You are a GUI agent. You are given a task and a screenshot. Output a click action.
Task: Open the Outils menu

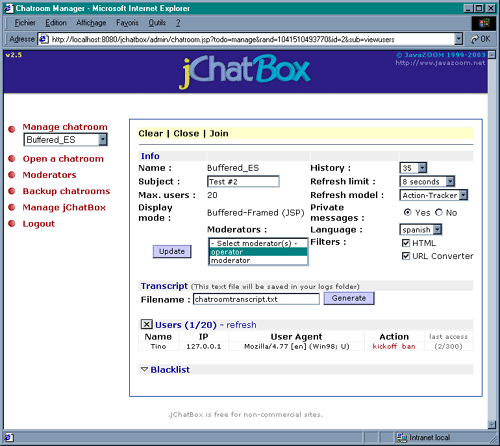157,23
